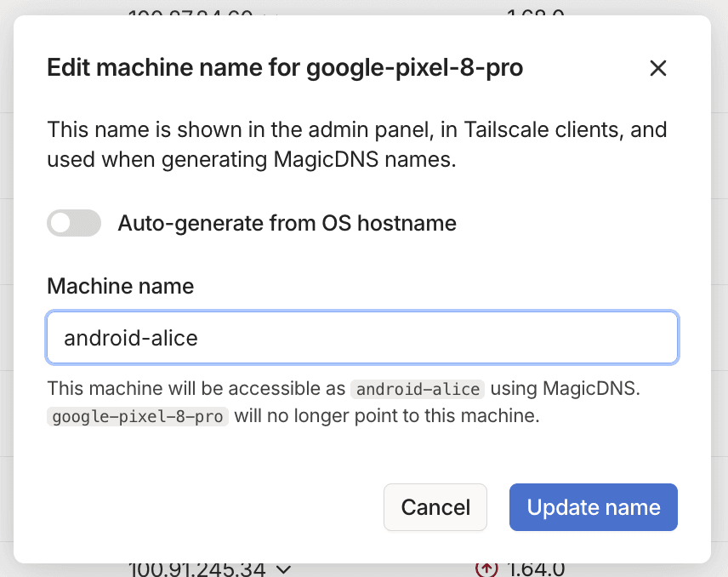This screenshot has width=728, height=577.
Task: Dismiss the dialog using the X icon
Action: point(658,68)
